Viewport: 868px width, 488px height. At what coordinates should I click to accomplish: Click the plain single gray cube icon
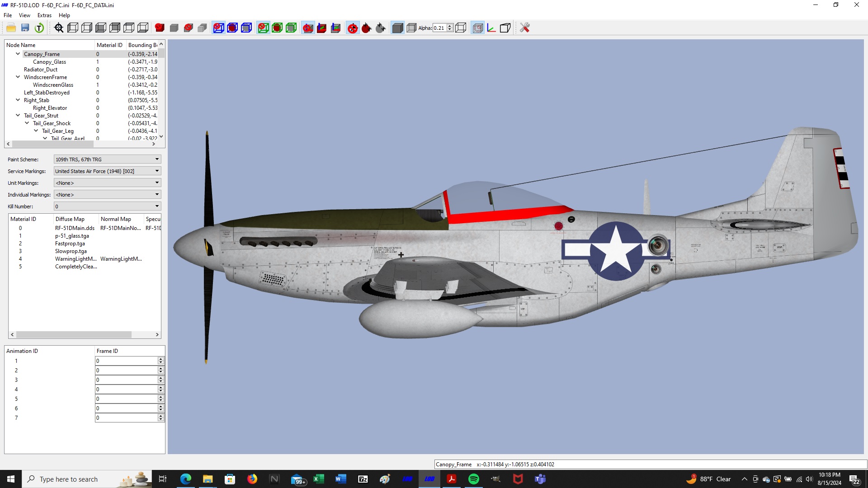tap(174, 28)
